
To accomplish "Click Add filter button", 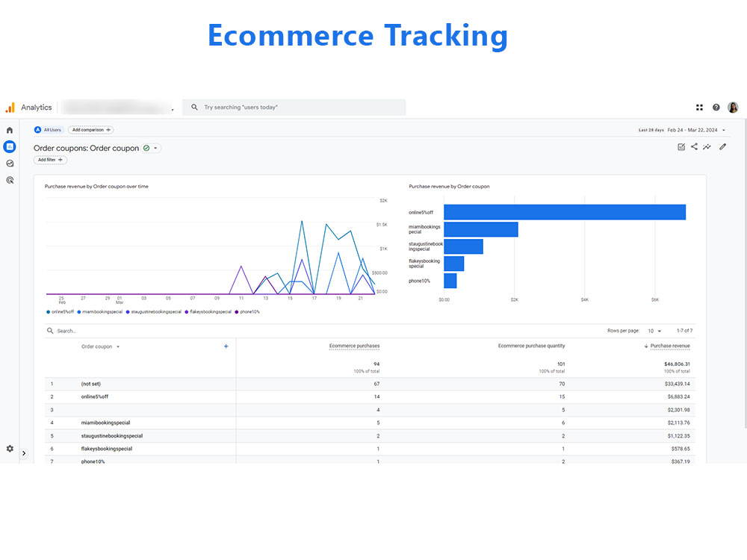I will coord(50,160).
